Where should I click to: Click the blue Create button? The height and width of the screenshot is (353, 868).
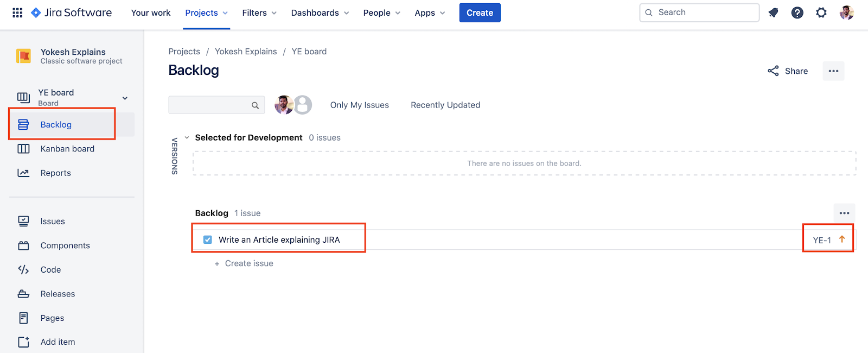(x=480, y=12)
